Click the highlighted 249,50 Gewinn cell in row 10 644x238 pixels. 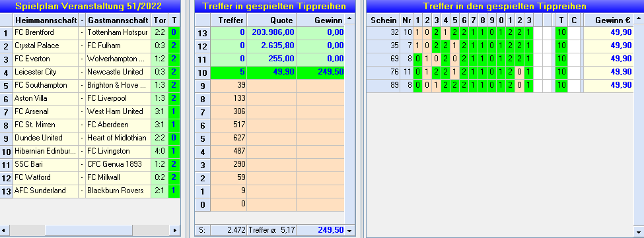coord(320,73)
